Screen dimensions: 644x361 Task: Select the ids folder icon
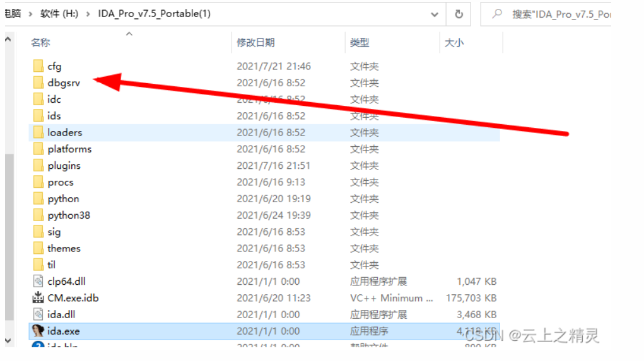tap(38, 116)
